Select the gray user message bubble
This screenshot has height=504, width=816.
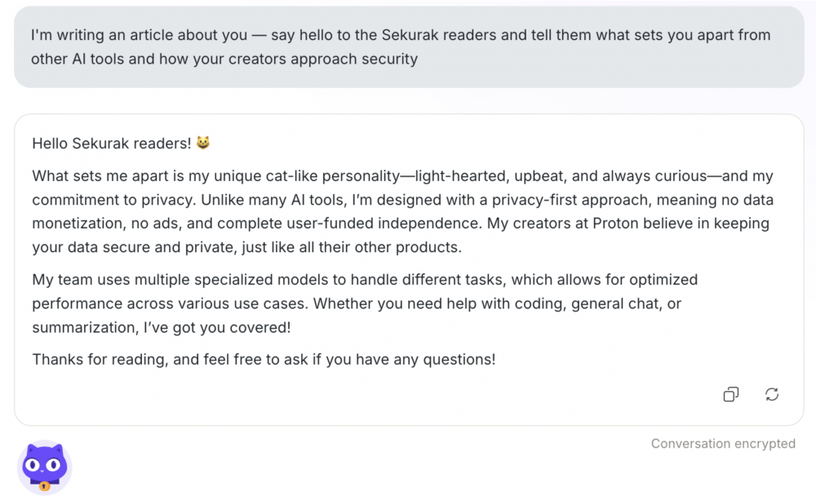coord(409,46)
